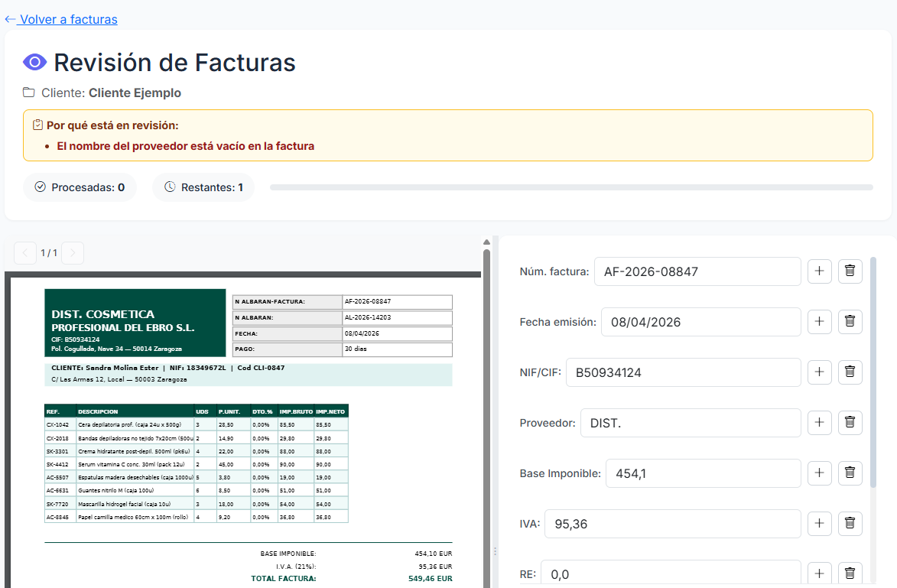Edit the Proveedor input containing DIST.

click(x=691, y=423)
